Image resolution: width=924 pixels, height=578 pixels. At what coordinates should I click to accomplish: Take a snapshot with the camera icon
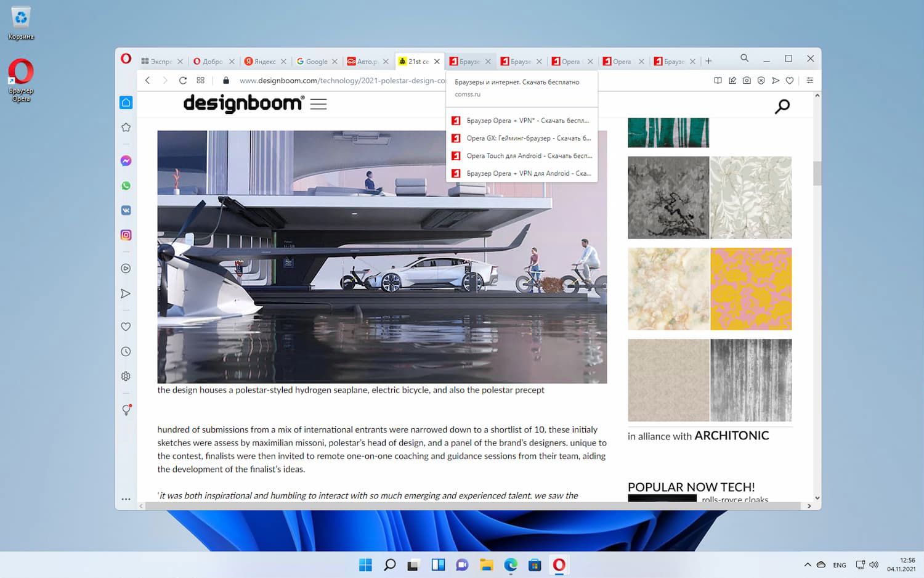(x=747, y=80)
